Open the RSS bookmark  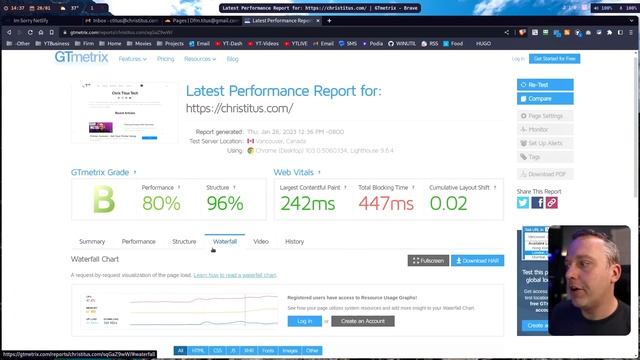[x=429, y=43]
